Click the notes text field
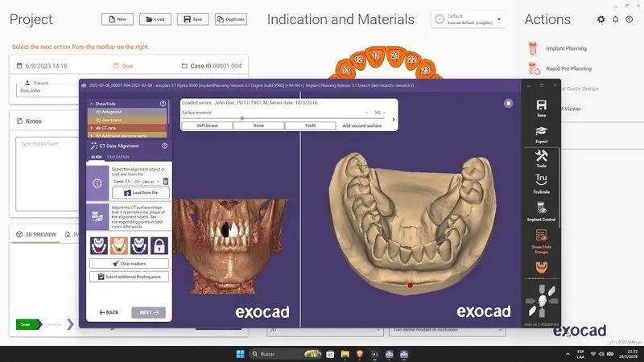 (x=47, y=174)
